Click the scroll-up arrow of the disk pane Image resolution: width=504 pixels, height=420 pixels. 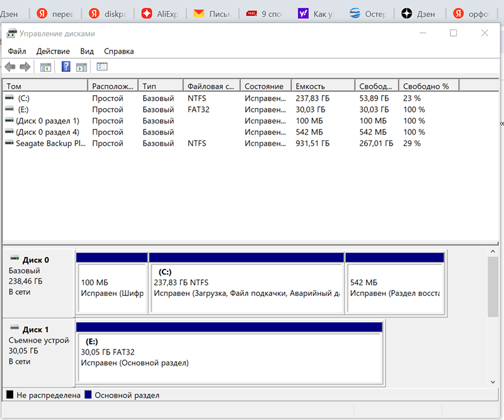(x=493, y=252)
